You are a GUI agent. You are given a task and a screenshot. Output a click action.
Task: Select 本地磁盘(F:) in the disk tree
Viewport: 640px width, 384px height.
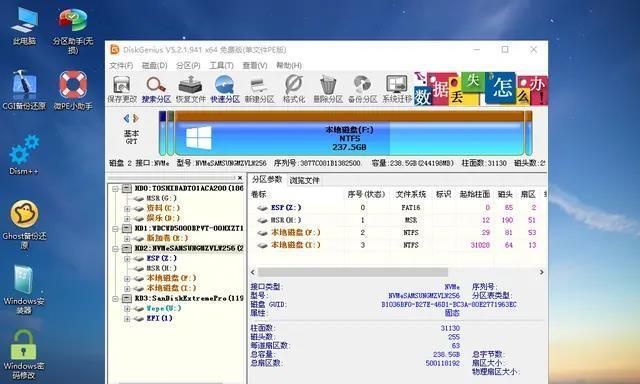[171, 278]
